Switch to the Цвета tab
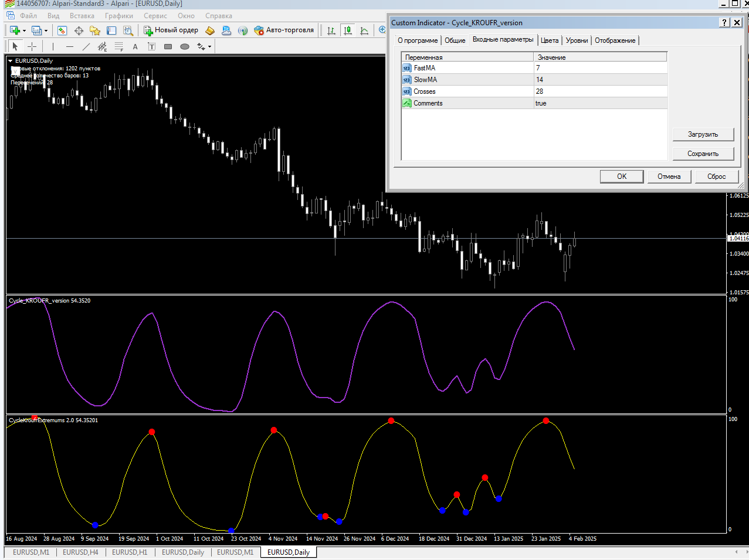Screen dimensions: 749x560 pos(550,40)
